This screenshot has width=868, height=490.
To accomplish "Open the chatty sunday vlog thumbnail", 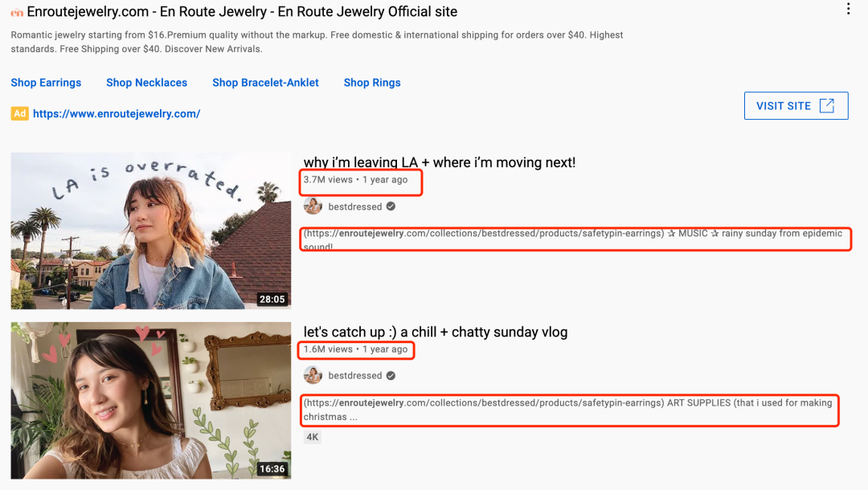I will click(x=150, y=400).
